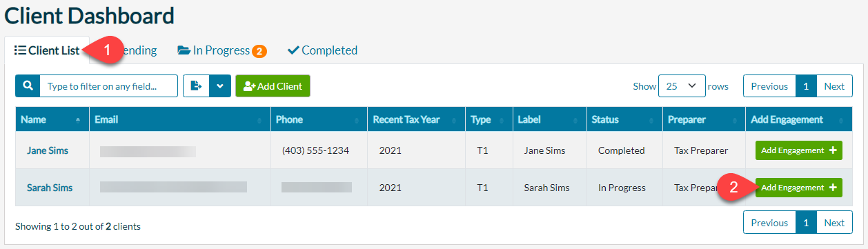Viewport: 868px width, 249px height.
Task: Switch to the Completed tab
Action: coord(322,50)
